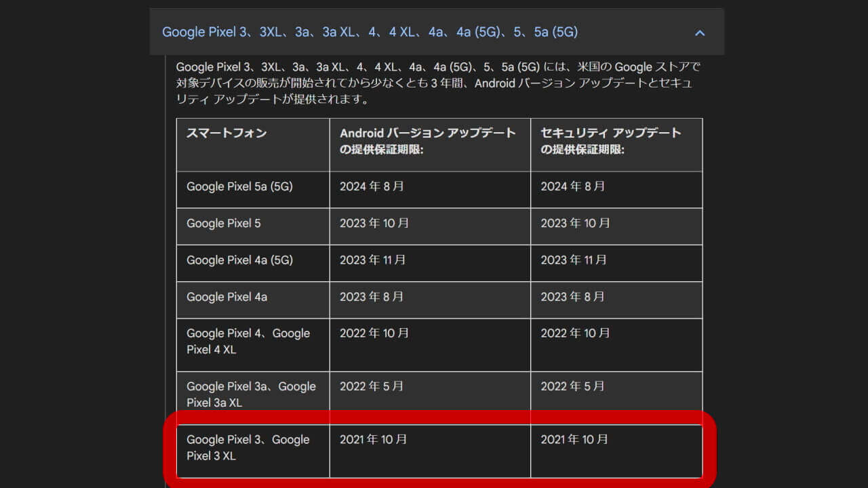Click Pixel 4 Android update date 2022年10月
868x488 pixels.
(x=374, y=333)
